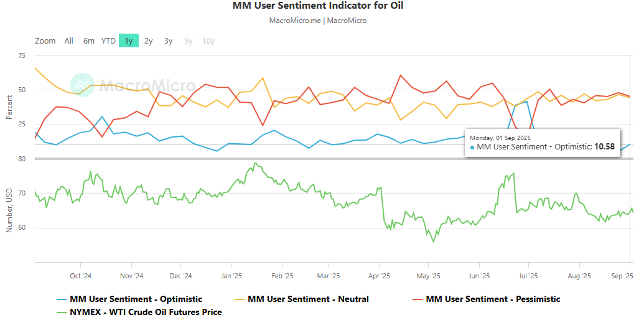Toggle MM User Sentiment - Optimistic legend
The height and width of the screenshot is (325, 644).
(136, 299)
